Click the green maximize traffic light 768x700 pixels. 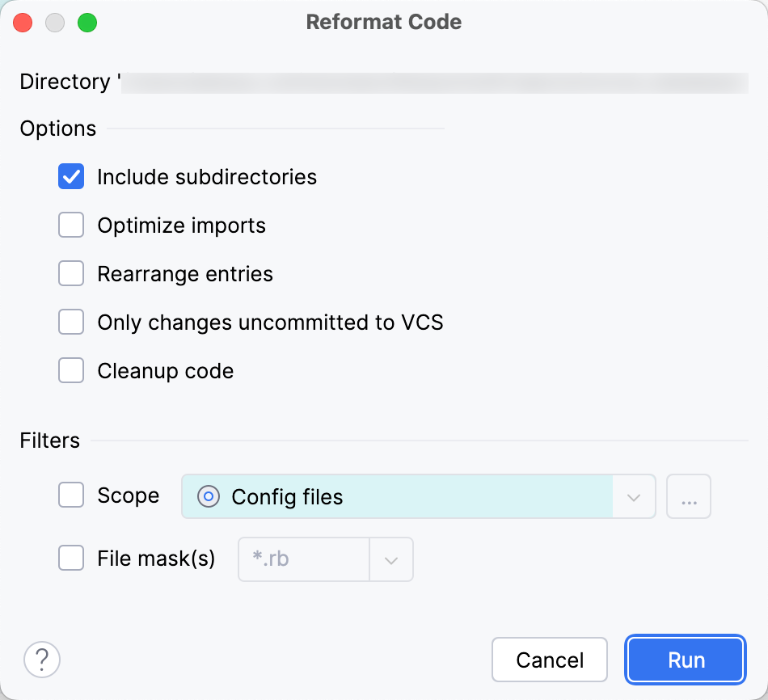click(x=87, y=23)
